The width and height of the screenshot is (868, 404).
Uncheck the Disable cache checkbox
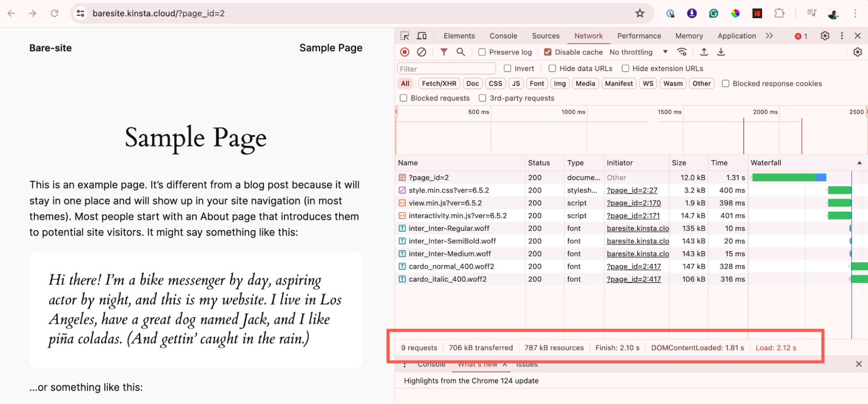(548, 52)
